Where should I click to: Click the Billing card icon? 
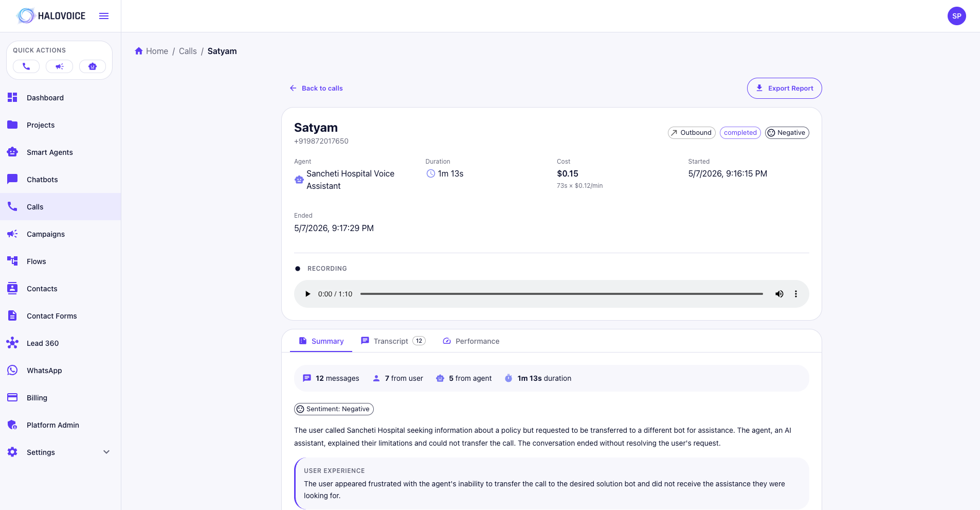(x=12, y=397)
